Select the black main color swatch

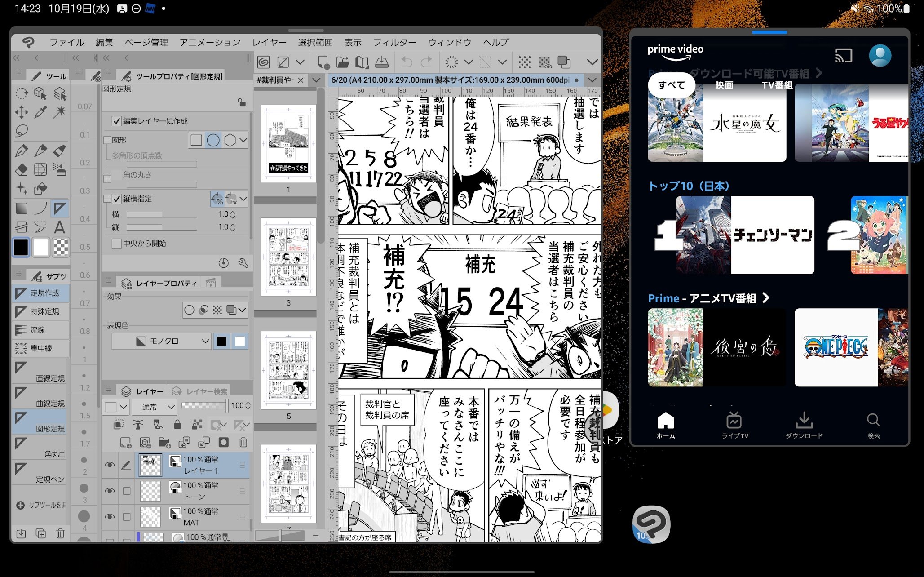point(21,247)
